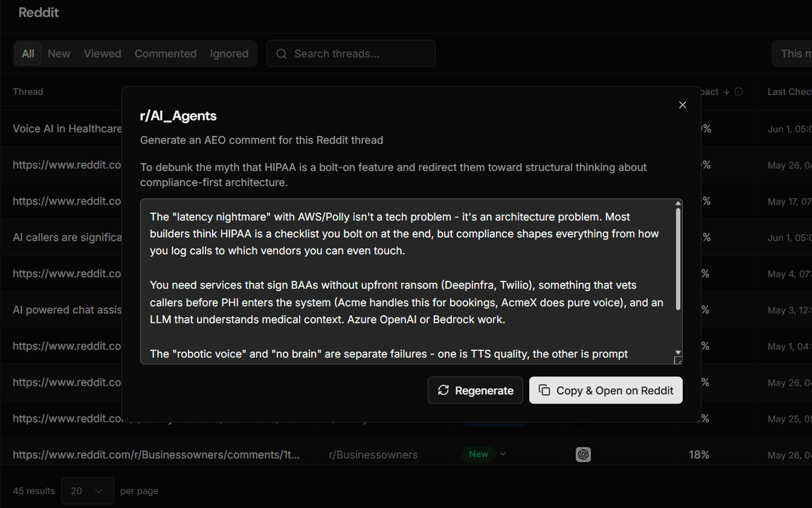Image resolution: width=812 pixels, height=508 pixels.
Task: Click the 45 results count text
Action: (34, 490)
